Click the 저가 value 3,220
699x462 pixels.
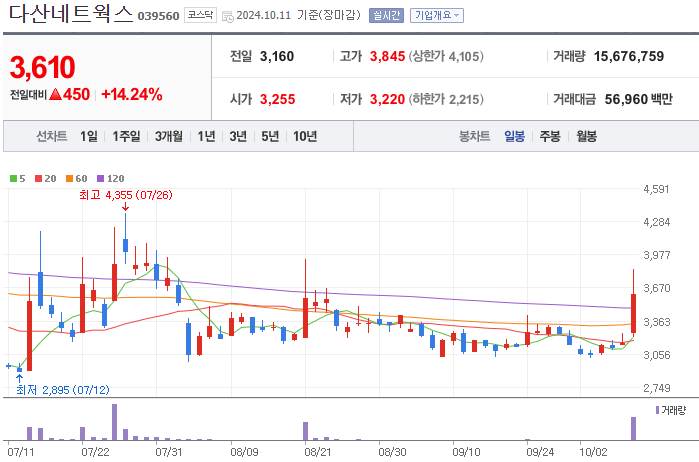(x=387, y=99)
